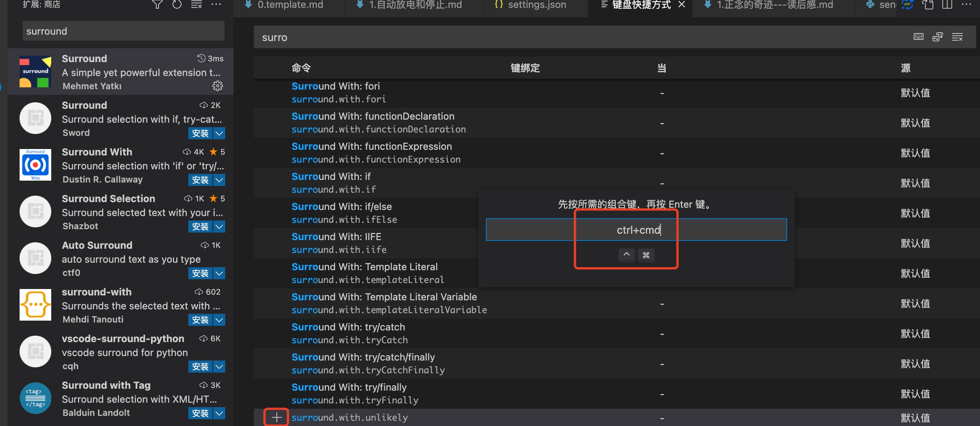Install the vscode-surround-python extension
The width and height of the screenshot is (980, 426).
pyautogui.click(x=200, y=366)
